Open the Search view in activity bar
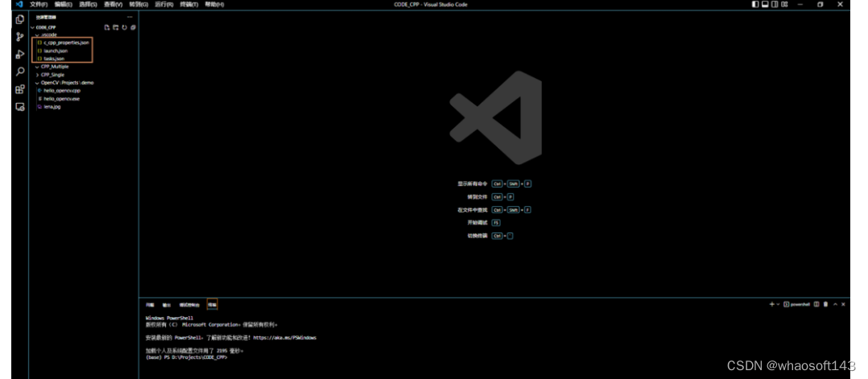The width and height of the screenshot is (868, 379). 20,72
